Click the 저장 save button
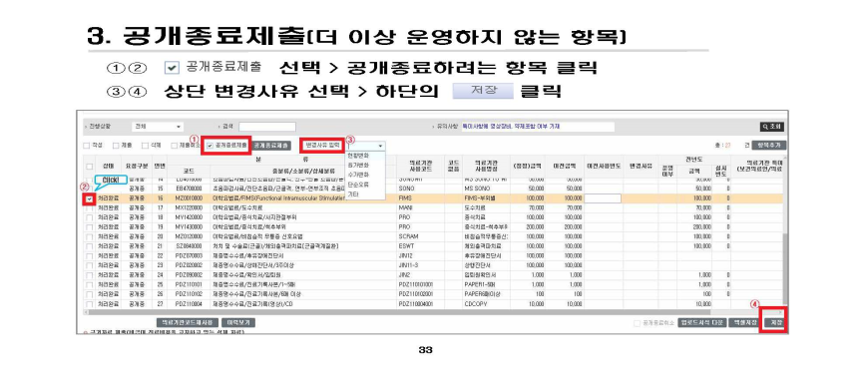 [x=775, y=322]
